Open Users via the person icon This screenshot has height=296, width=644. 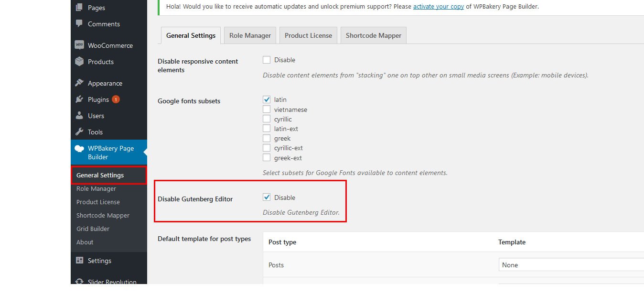click(79, 116)
